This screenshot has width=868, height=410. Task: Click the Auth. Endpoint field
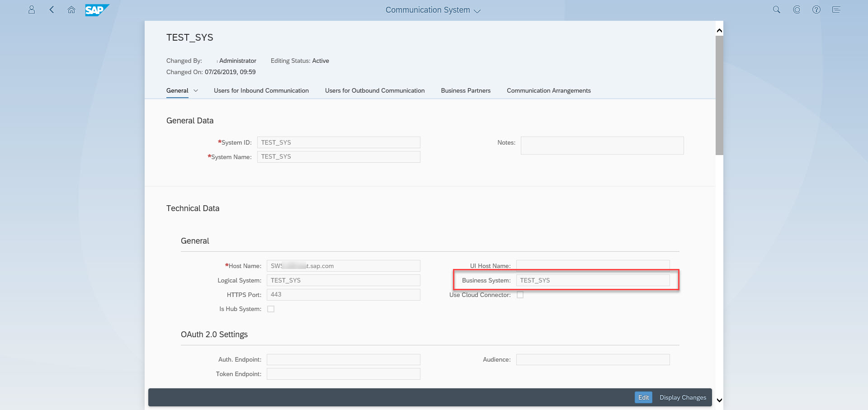coord(344,359)
